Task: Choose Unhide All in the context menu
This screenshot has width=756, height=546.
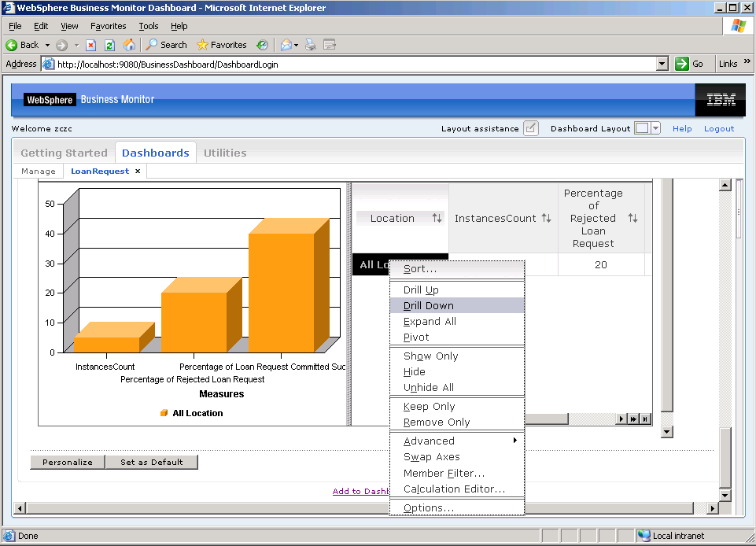Action: click(x=456, y=387)
